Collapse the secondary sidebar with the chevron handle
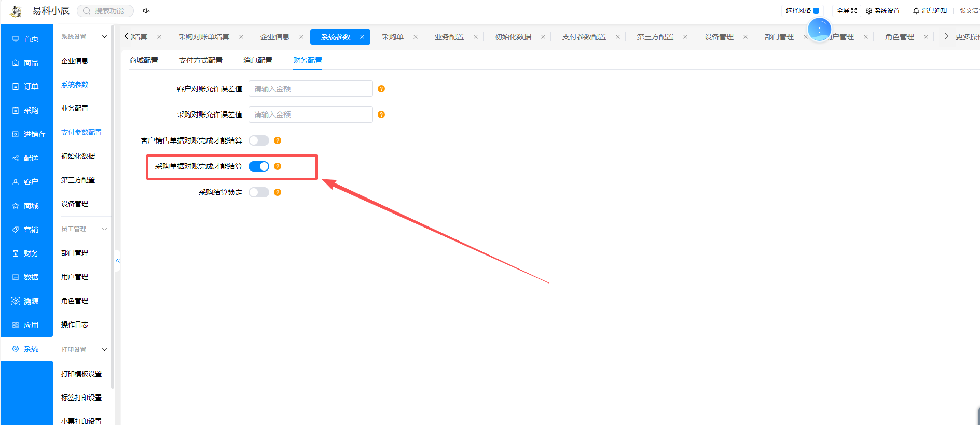This screenshot has width=980, height=425. 118,261
